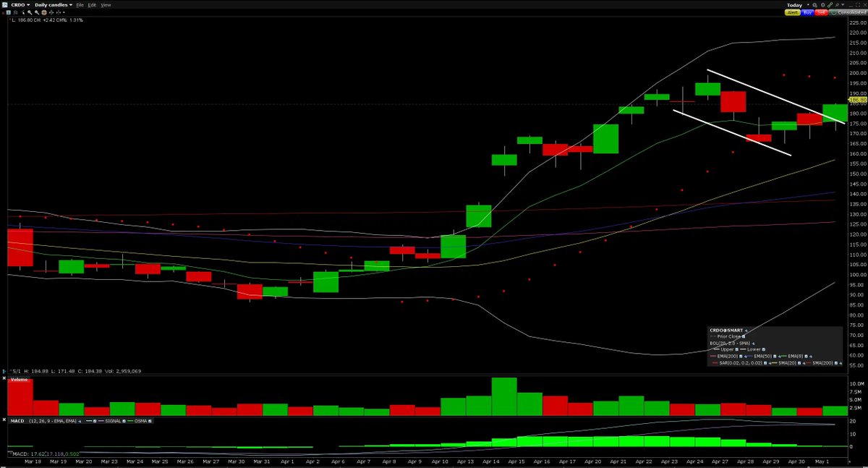Screen dimensions: 868x468
Task: Toggle the Bollinger Lower band checkbox
Action: tap(764, 349)
